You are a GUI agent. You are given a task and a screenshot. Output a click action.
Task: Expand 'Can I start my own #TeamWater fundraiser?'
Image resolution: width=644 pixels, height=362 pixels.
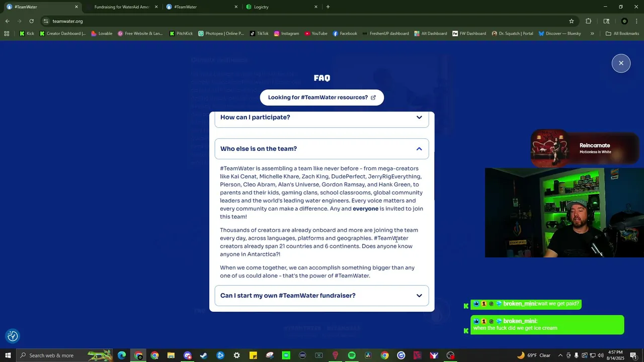click(x=321, y=296)
